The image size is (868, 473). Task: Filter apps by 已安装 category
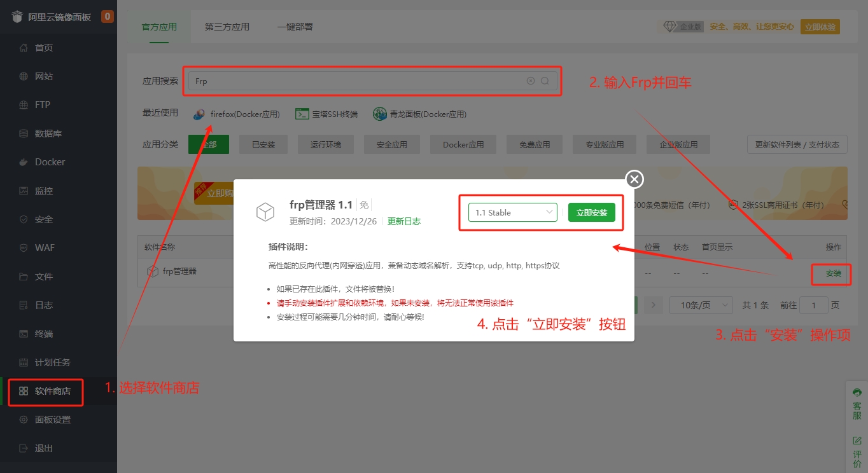[263, 144]
